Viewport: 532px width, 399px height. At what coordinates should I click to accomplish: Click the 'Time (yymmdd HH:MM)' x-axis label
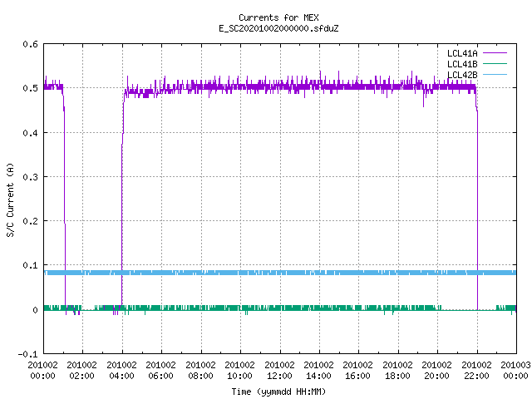coord(278,392)
